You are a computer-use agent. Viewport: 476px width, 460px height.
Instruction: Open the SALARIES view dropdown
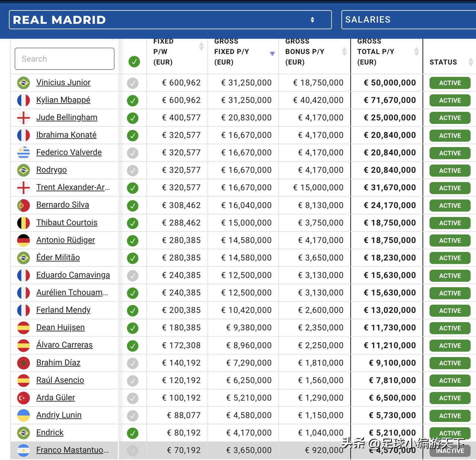(x=409, y=20)
